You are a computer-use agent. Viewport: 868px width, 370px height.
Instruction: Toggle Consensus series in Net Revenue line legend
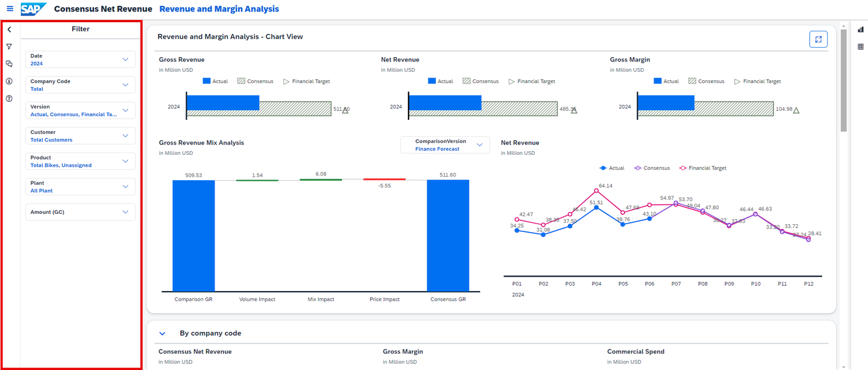(x=652, y=168)
